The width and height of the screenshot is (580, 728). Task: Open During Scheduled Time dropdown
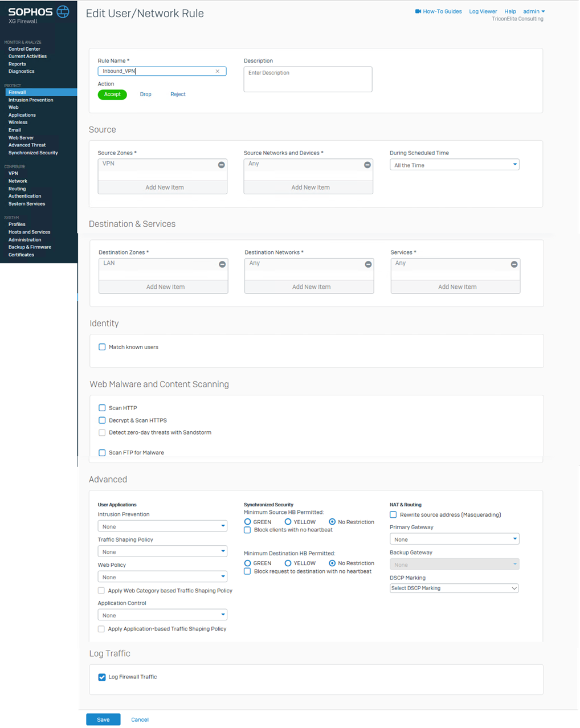(454, 165)
